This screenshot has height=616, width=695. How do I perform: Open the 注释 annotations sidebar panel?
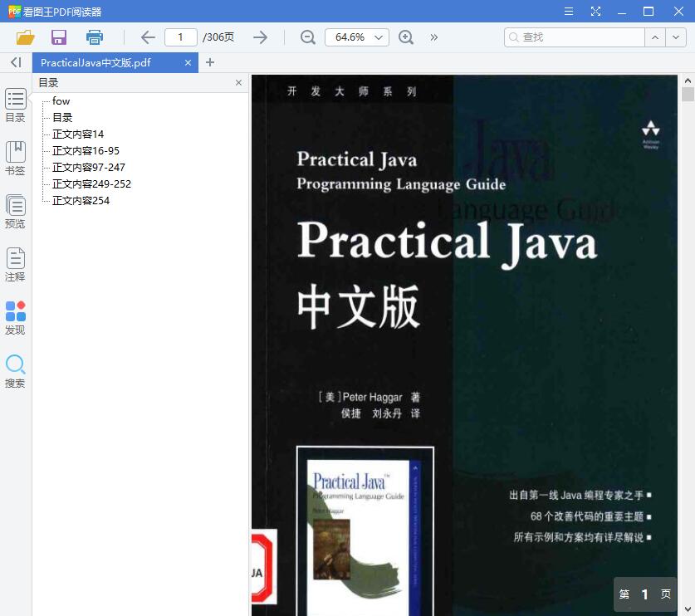coord(16,265)
